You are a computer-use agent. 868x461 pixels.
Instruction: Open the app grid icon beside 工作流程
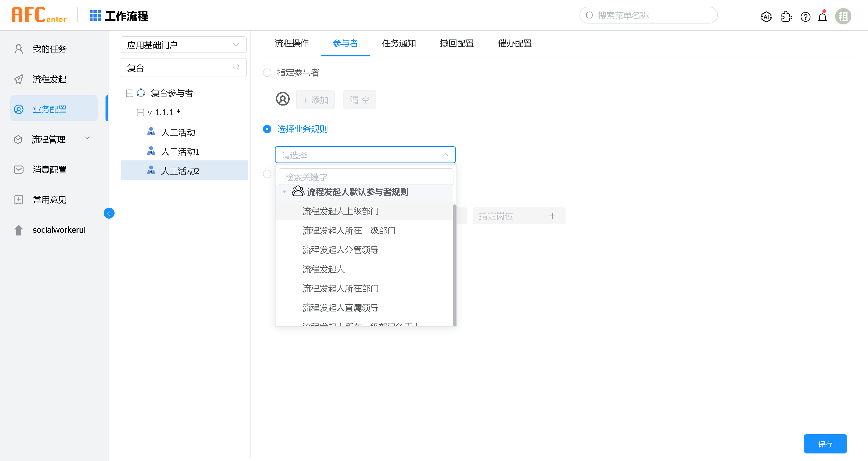pos(95,16)
